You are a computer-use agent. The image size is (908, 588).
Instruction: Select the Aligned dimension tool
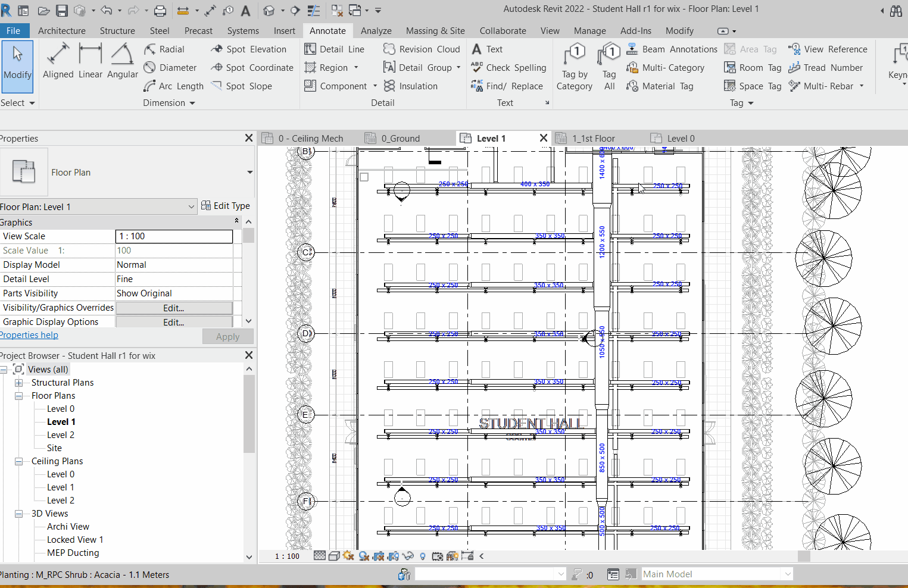point(58,61)
